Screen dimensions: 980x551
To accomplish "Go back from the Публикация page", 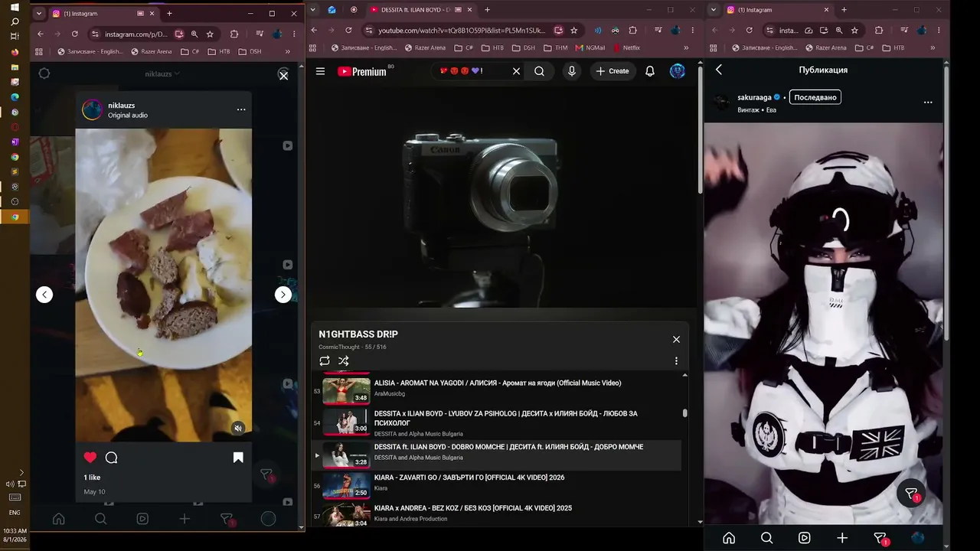I will point(719,70).
